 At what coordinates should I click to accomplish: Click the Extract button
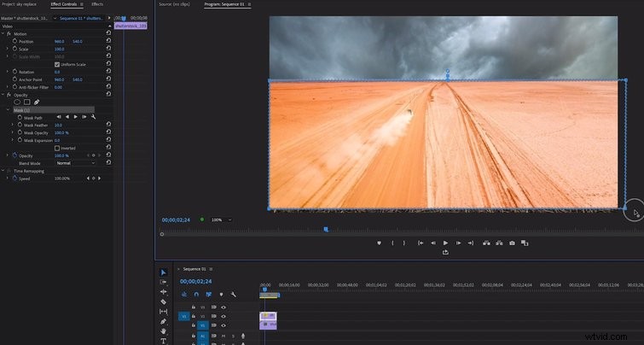tap(499, 243)
